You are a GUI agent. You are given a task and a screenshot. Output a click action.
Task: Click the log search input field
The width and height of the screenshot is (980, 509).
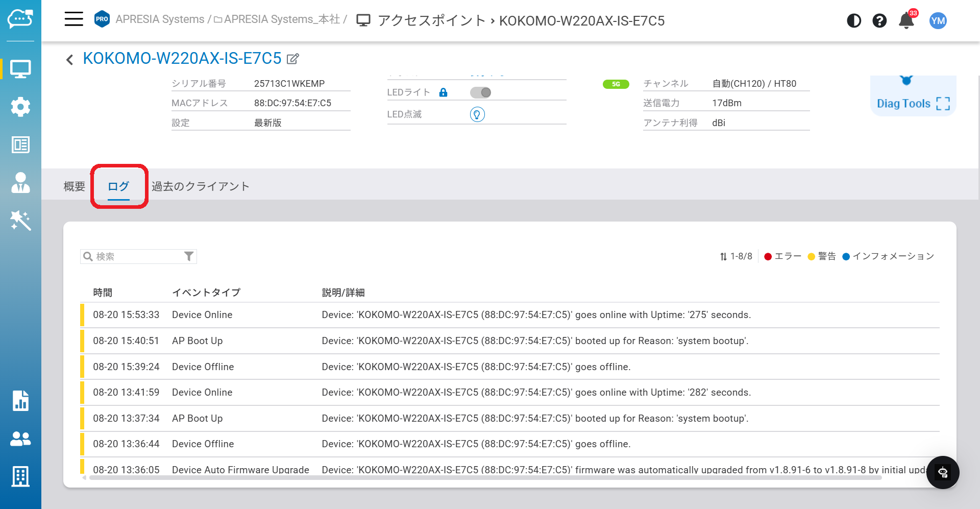tap(135, 256)
